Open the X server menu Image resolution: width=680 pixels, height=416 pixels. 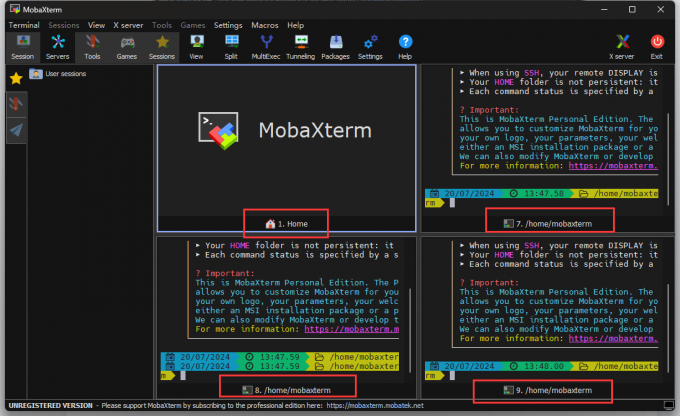pyautogui.click(x=128, y=25)
